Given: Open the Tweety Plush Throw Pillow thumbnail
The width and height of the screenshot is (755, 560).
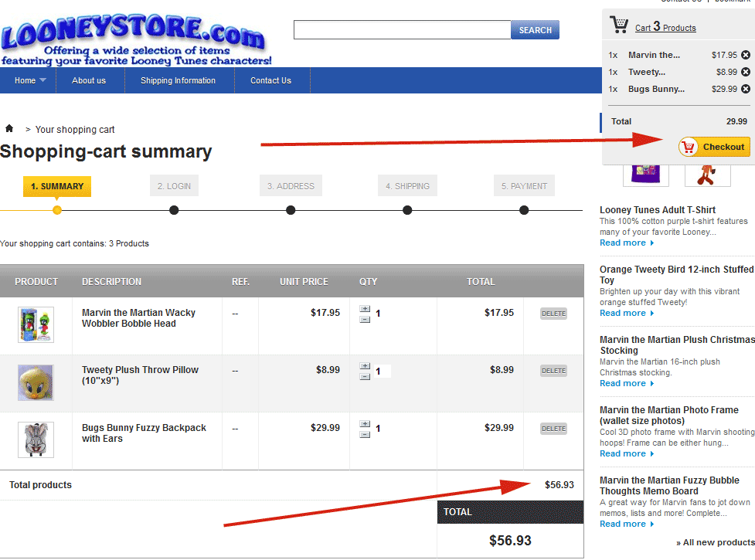Looking at the screenshot, I should pos(36,382).
